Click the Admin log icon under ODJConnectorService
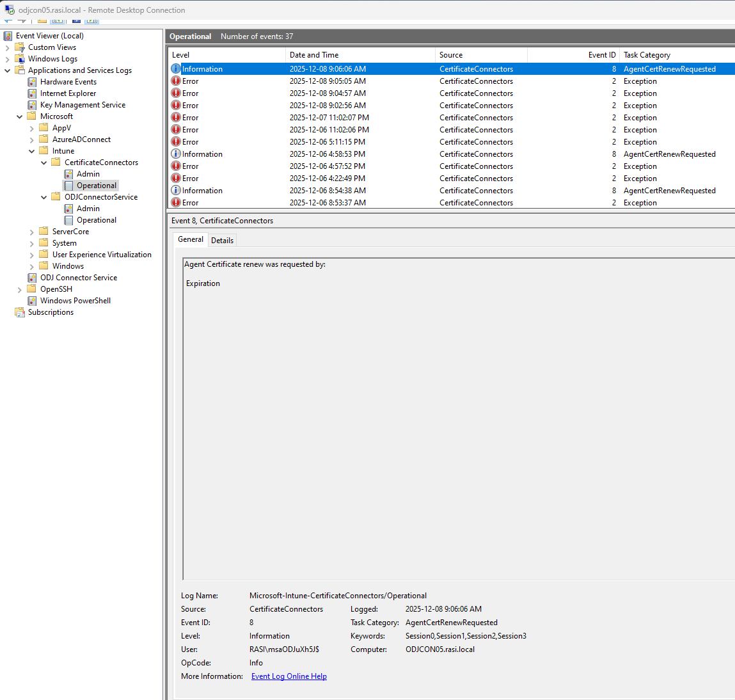 (68, 209)
